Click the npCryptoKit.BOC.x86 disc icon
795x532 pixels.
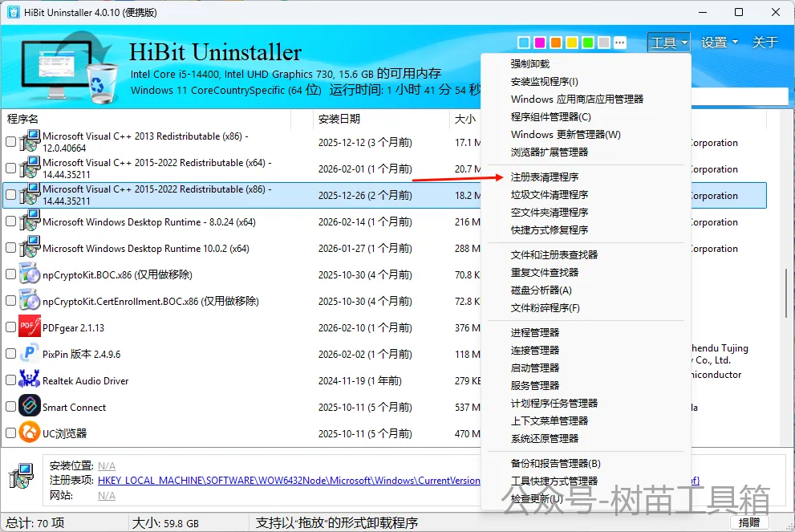pos(30,274)
